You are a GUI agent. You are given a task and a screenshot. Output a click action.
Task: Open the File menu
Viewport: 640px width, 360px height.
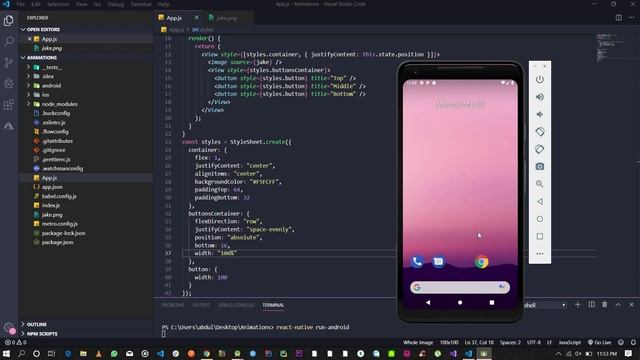[20, 4]
